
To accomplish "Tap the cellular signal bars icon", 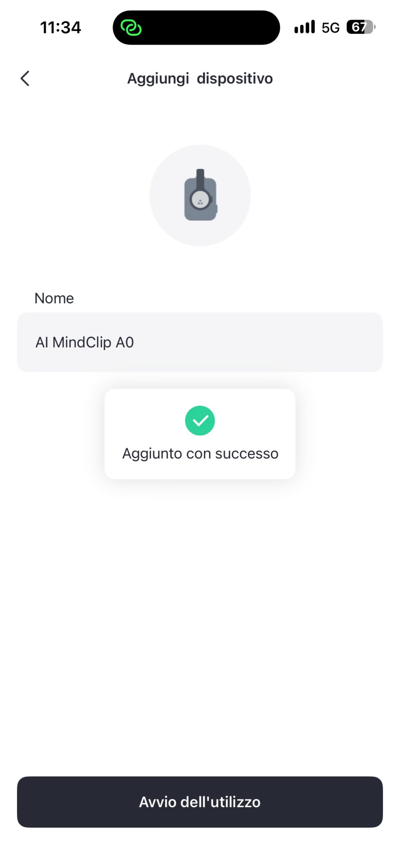I will click(x=304, y=27).
